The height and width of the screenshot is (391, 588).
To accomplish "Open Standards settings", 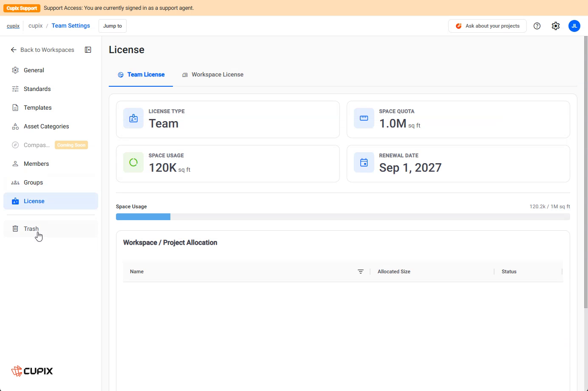I will [51, 89].
